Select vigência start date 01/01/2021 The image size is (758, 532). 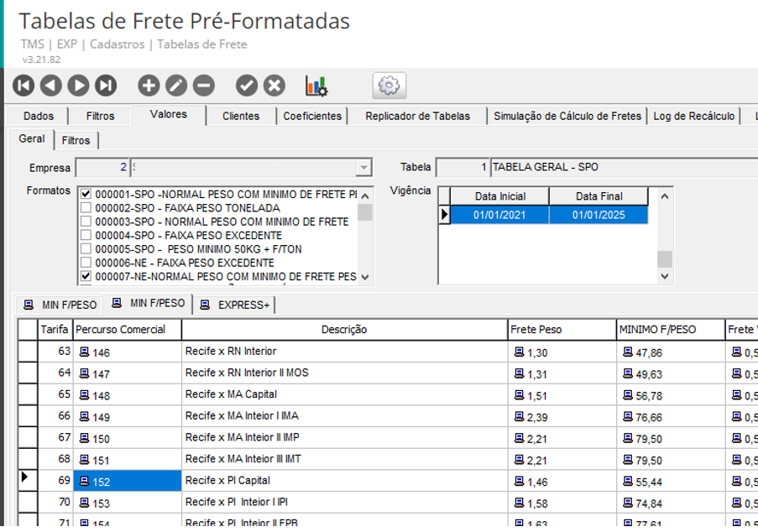pyautogui.click(x=499, y=215)
